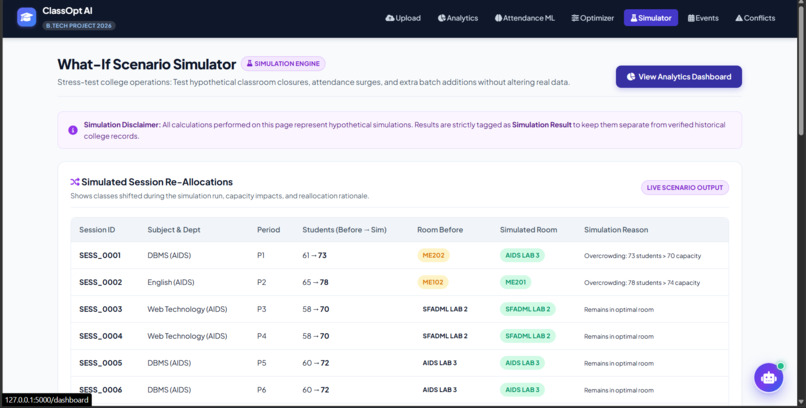806x408 pixels.
Task: Click the shuffle icon beside Simulated Session Re-Allocations
Action: 75,182
